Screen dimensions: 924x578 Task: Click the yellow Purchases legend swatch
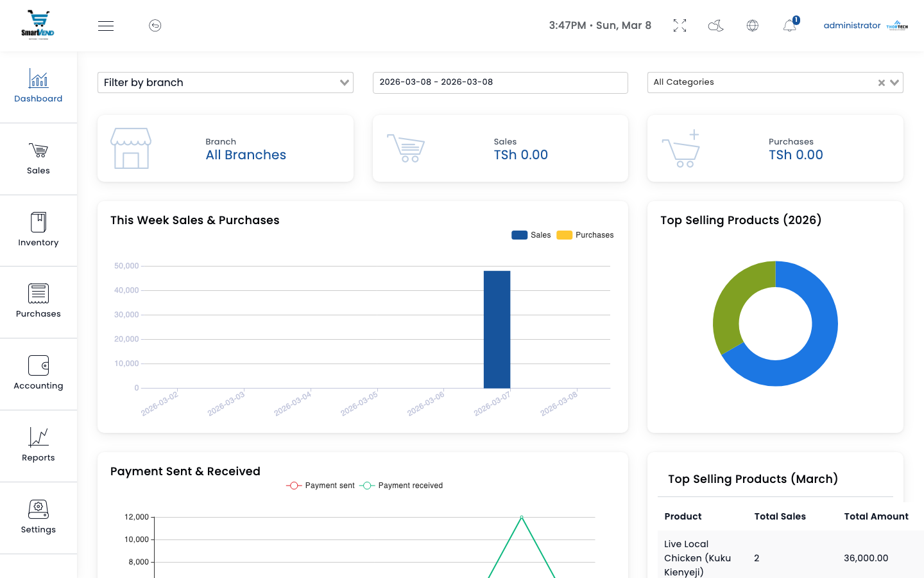tap(565, 235)
